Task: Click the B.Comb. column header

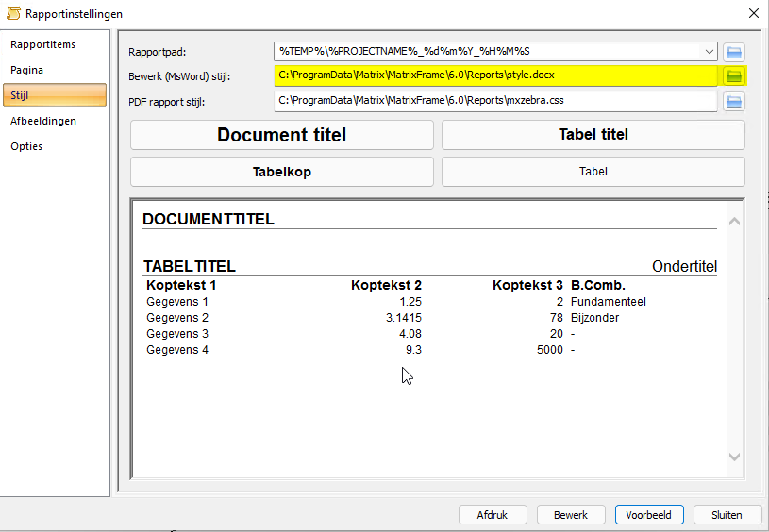Action: (598, 286)
